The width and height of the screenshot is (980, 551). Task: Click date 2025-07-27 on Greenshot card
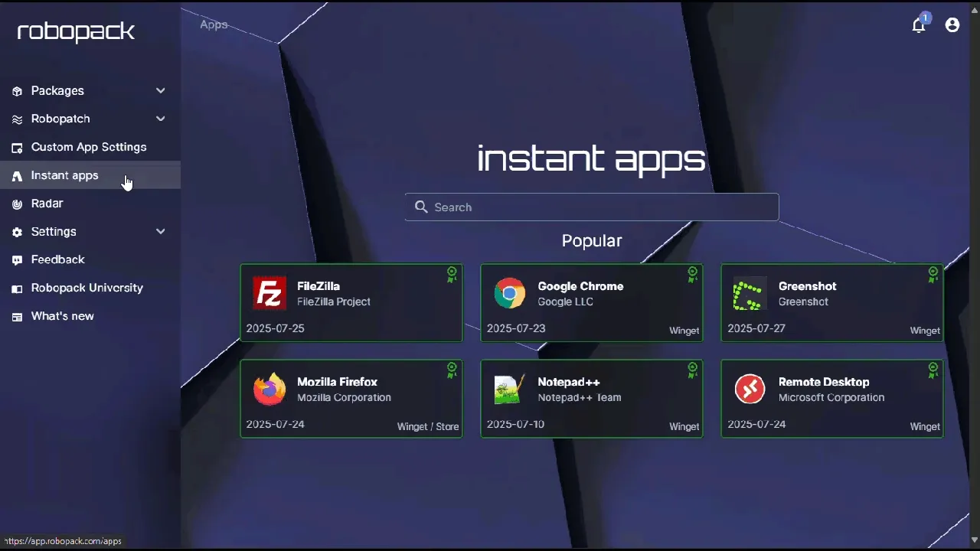[756, 328]
